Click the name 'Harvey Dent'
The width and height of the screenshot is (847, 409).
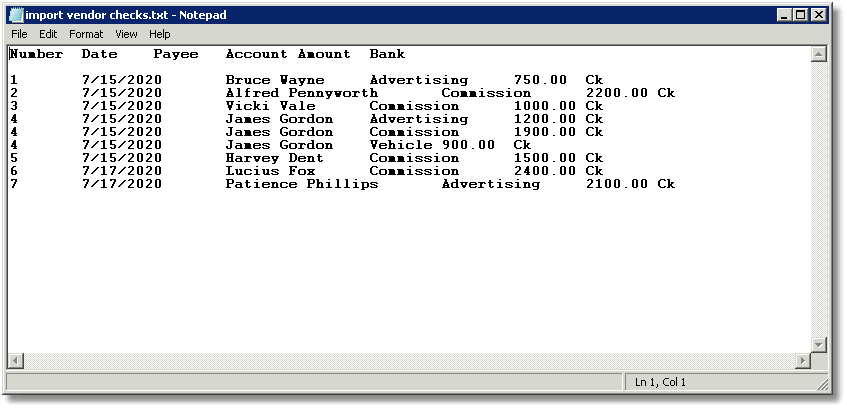(x=275, y=158)
